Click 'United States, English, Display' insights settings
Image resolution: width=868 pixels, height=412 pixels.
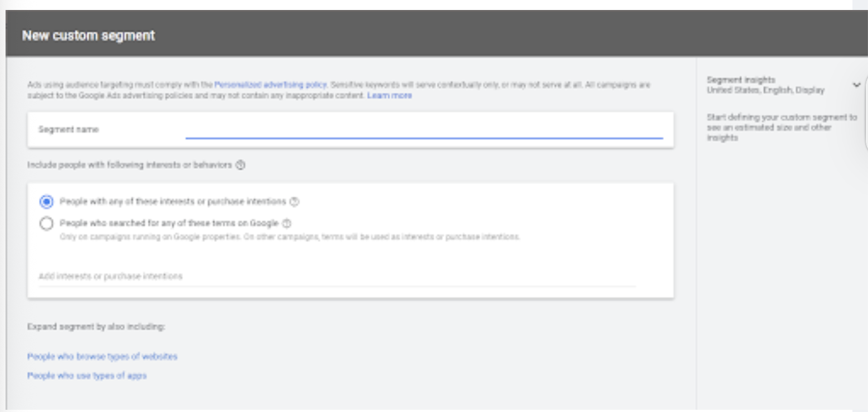765,90
